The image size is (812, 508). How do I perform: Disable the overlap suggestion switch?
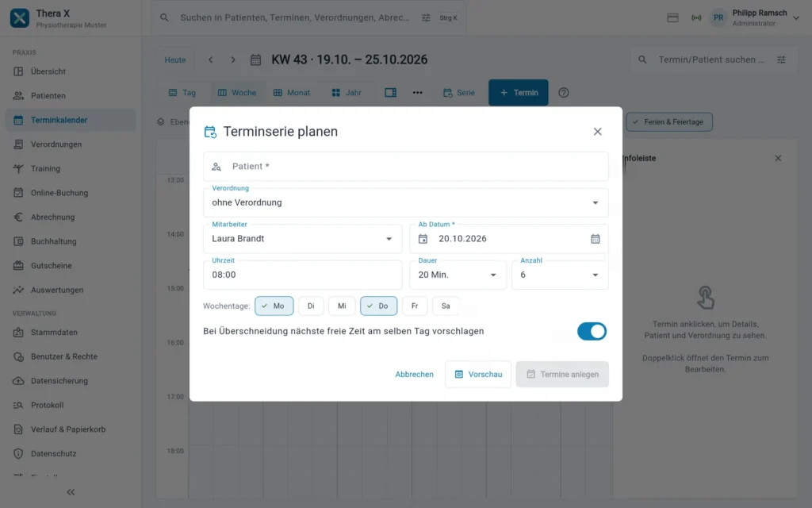(592, 331)
